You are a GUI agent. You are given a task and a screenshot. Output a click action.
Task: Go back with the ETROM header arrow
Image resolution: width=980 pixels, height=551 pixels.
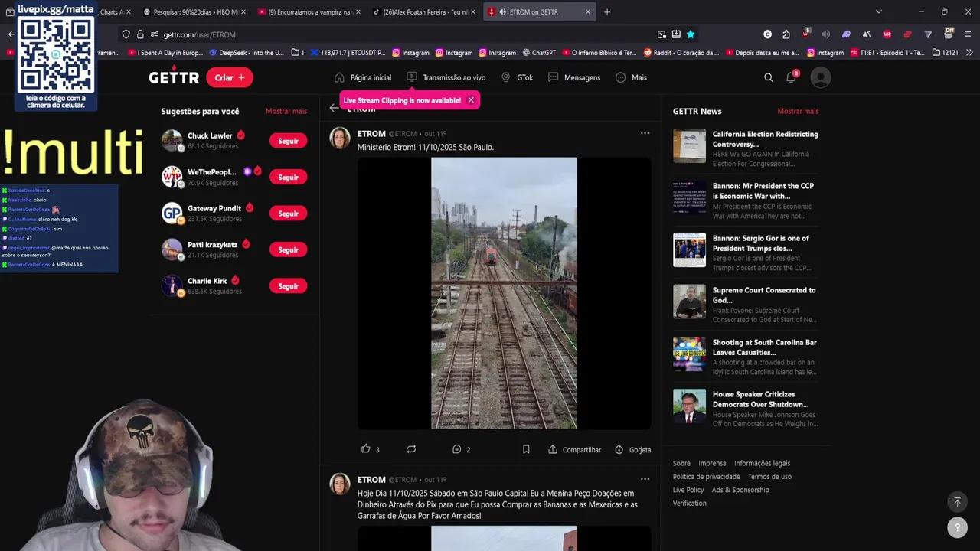pyautogui.click(x=334, y=108)
